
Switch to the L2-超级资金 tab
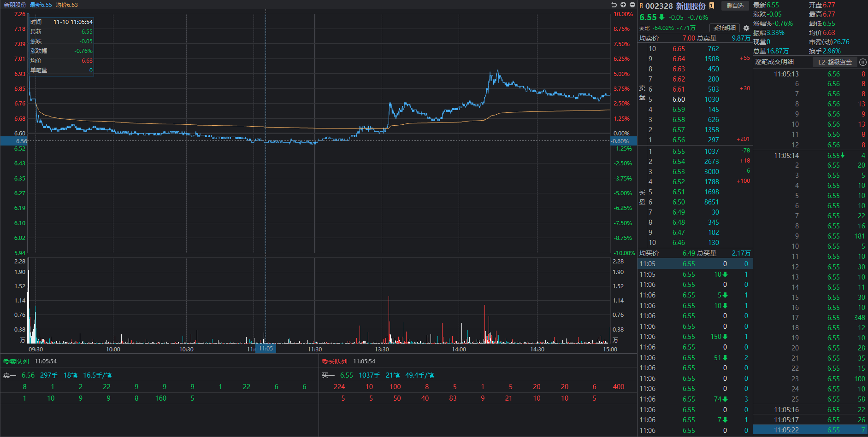coord(835,62)
